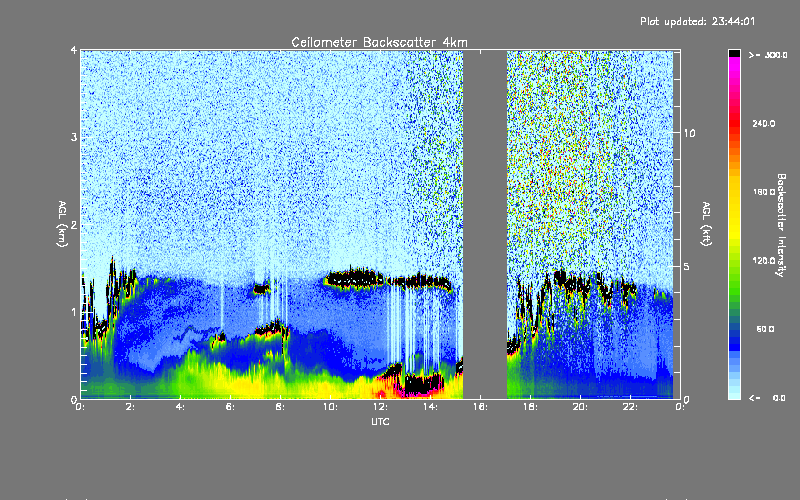Image resolution: width=800 pixels, height=500 pixels.
Task: Click the '14:' UTC tick label
Action: pyautogui.click(x=430, y=407)
